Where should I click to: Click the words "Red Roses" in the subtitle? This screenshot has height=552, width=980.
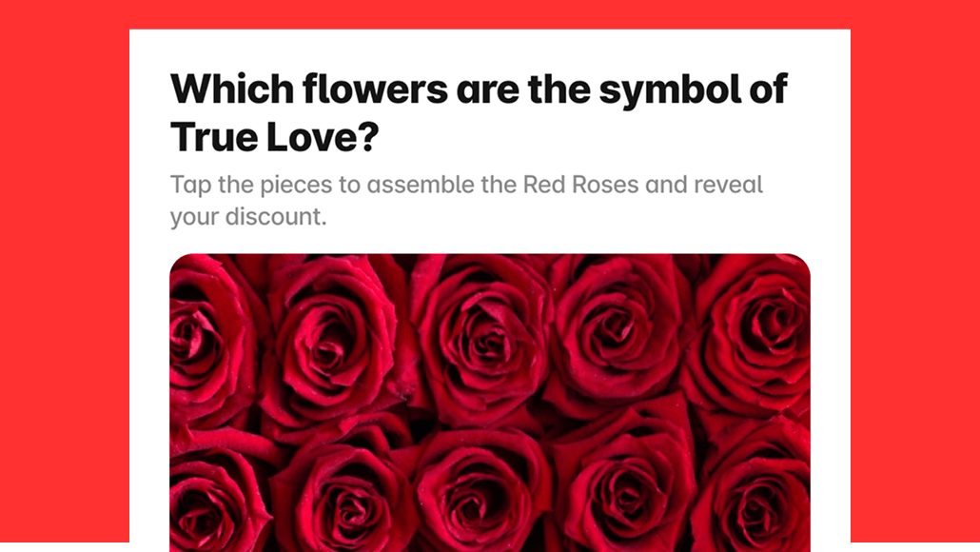581,185
